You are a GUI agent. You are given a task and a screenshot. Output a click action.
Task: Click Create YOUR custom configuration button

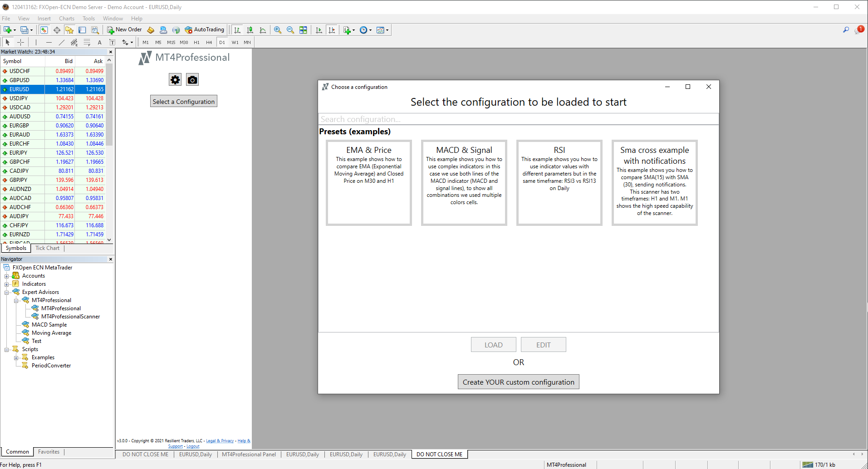pos(519,382)
